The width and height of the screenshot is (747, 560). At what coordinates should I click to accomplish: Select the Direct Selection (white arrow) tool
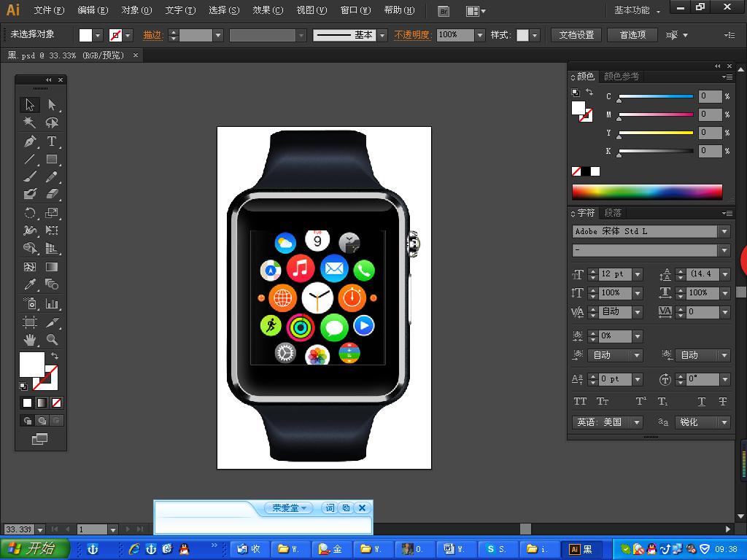(x=52, y=104)
